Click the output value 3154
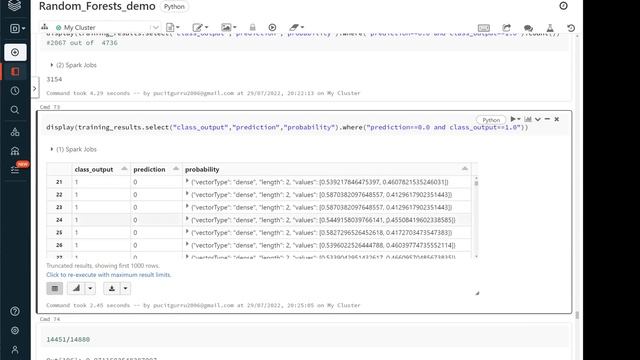The width and height of the screenshot is (640, 360). coord(54,79)
